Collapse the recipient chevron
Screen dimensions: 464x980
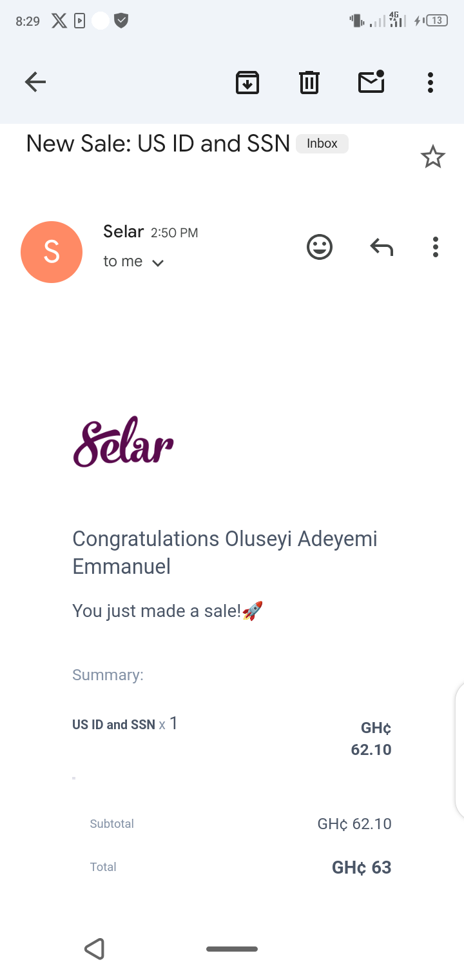(x=158, y=262)
